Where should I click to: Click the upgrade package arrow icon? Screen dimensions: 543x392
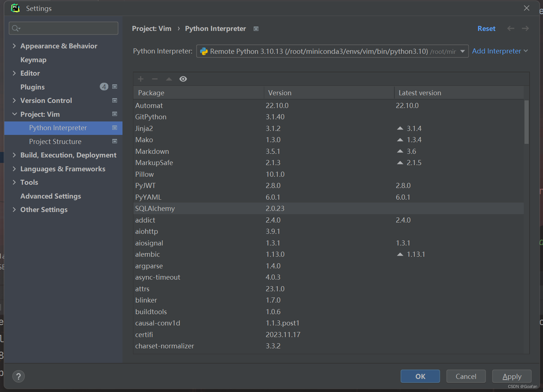click(169, 79)
